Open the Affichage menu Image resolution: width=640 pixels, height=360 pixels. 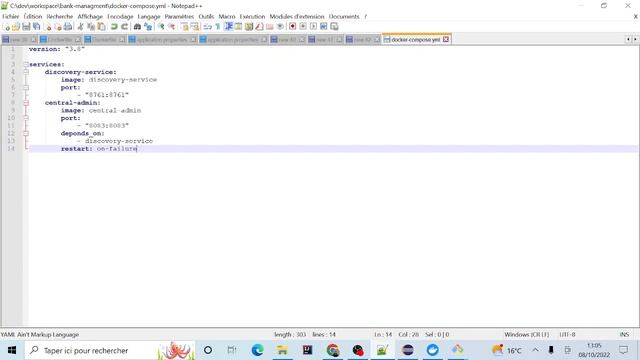[x=90, y=16]
